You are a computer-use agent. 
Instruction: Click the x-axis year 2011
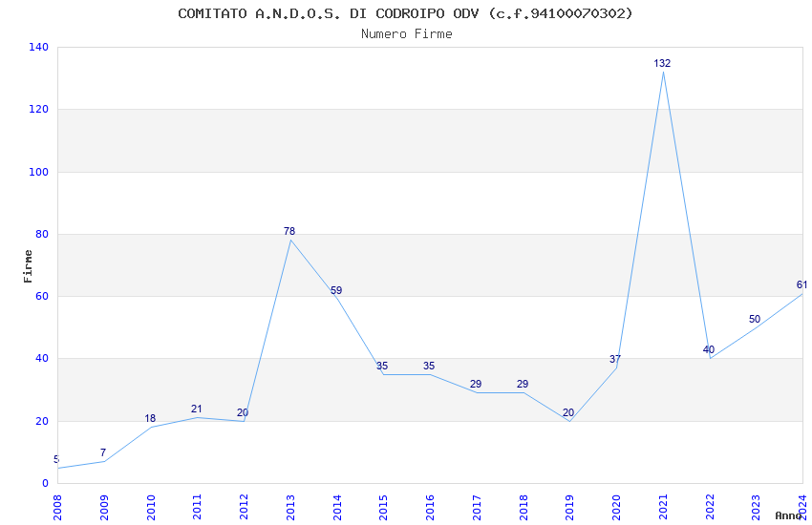[197, 507]
